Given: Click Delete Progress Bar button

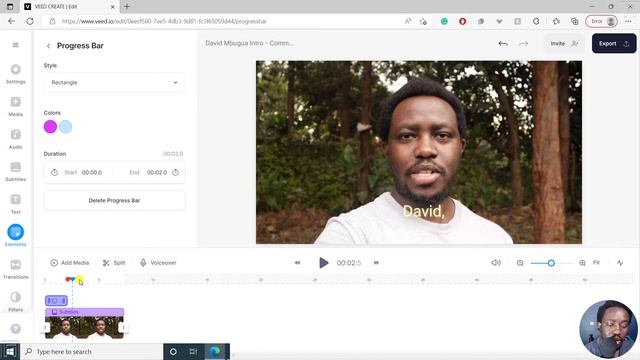Looking at the screenshot, I should tap(114, 200).
